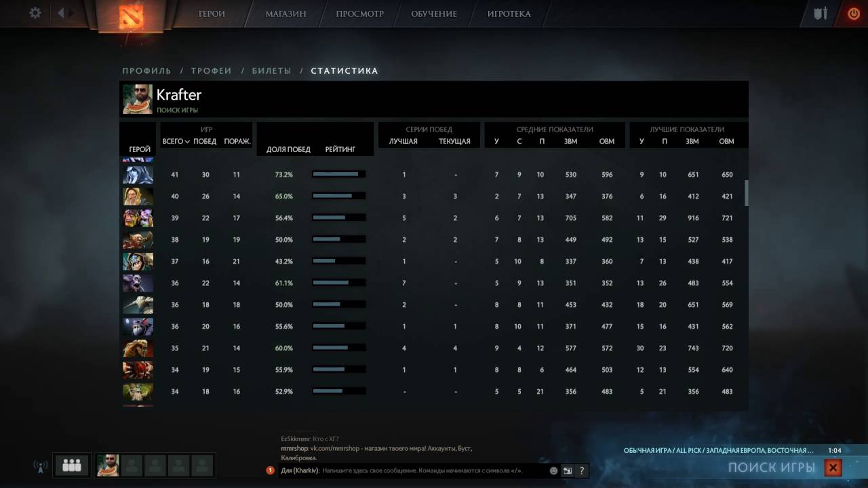
Task: Click the game mode search status text
Action: click(718, 450)
